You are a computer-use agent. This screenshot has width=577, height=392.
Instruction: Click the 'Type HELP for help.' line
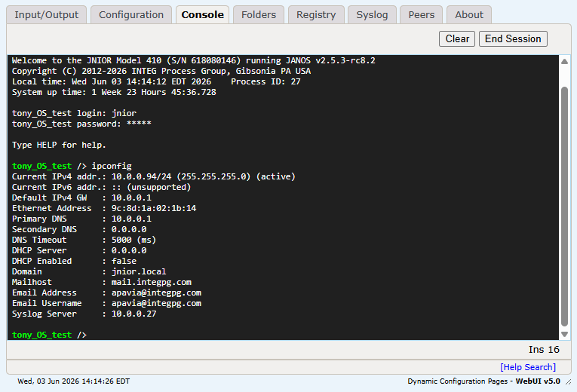[59, 145]
